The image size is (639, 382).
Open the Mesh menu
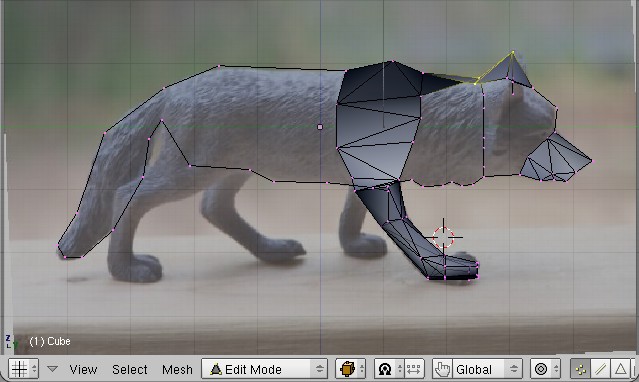(x=177, y=369)
